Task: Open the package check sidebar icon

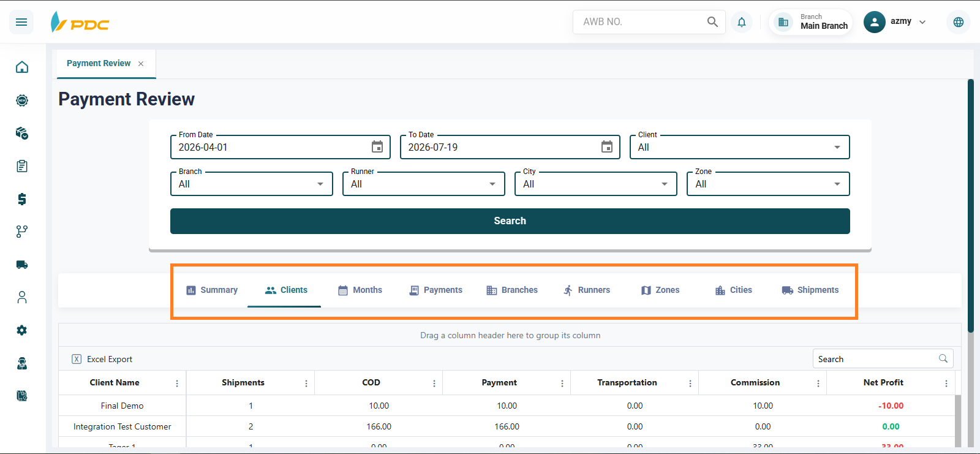Action: (22, 133)
